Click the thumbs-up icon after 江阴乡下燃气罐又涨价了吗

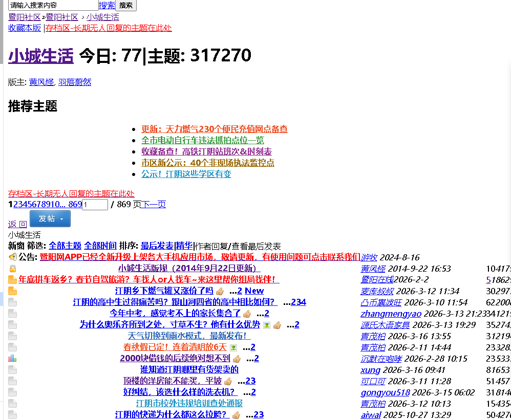tap(220, 291)
